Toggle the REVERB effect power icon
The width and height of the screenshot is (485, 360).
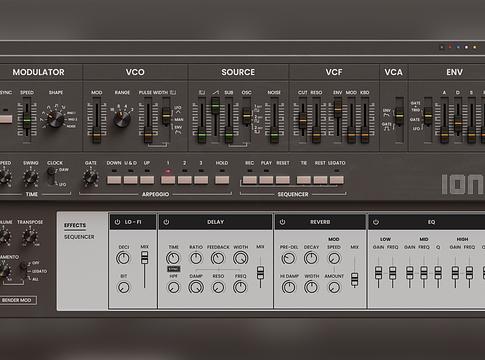pyautogui.click(x=282, y=222)
